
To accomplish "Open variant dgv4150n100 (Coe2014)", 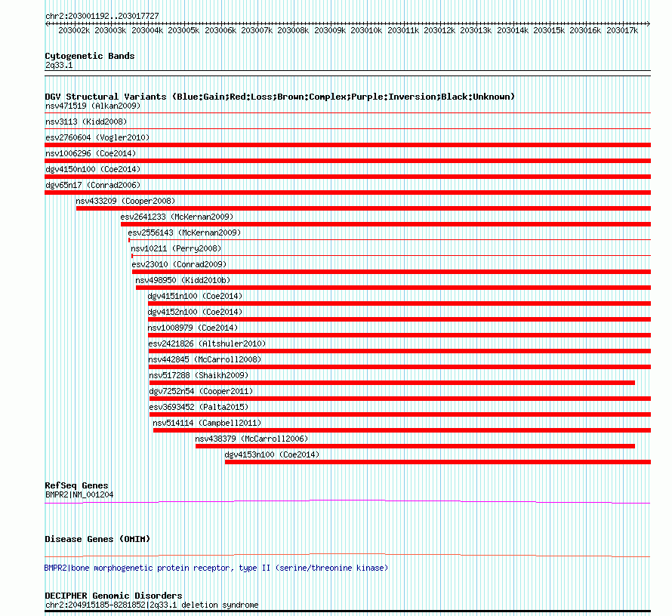I will (93, 169).
